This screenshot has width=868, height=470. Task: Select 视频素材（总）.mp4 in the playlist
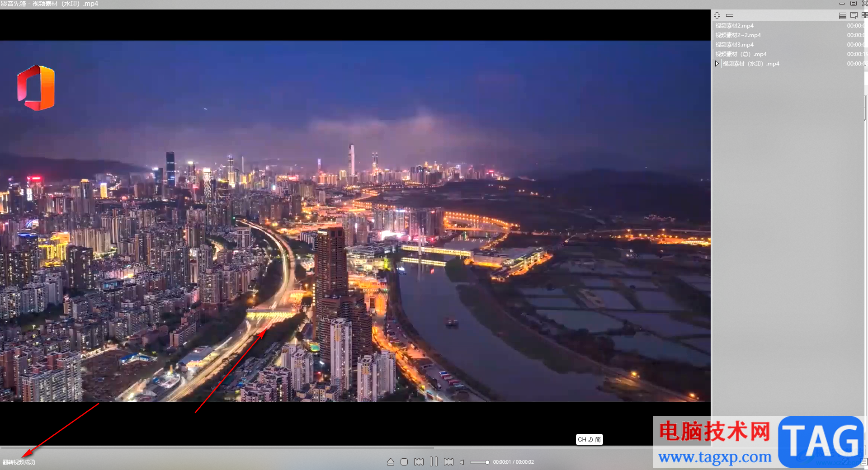click(789, 54)
